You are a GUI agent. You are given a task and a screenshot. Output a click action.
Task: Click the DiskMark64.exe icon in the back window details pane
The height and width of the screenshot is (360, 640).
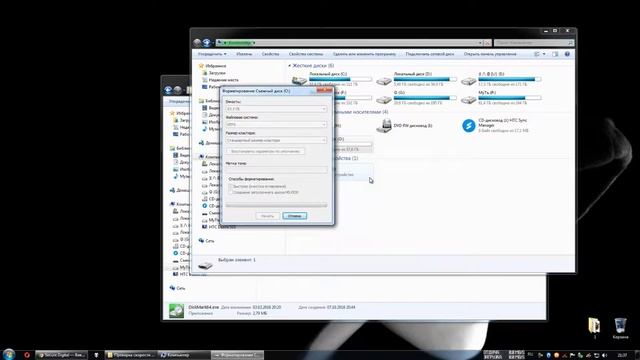[176, 311]
